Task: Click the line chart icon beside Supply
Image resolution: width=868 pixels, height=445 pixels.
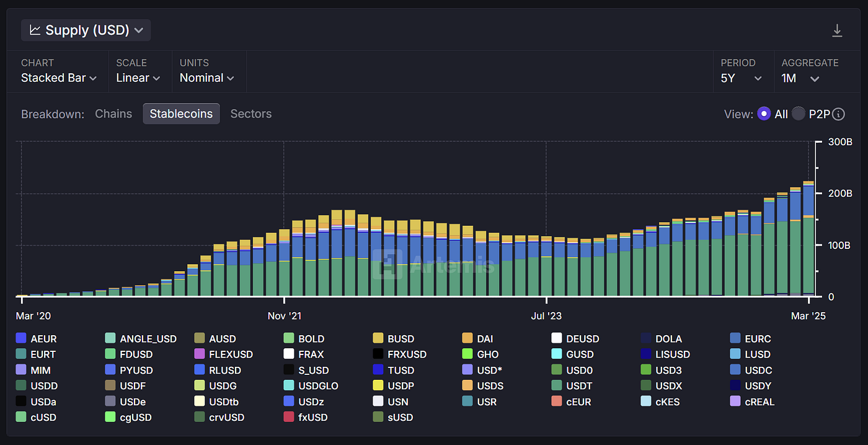Action: click(x=35, y=30)
